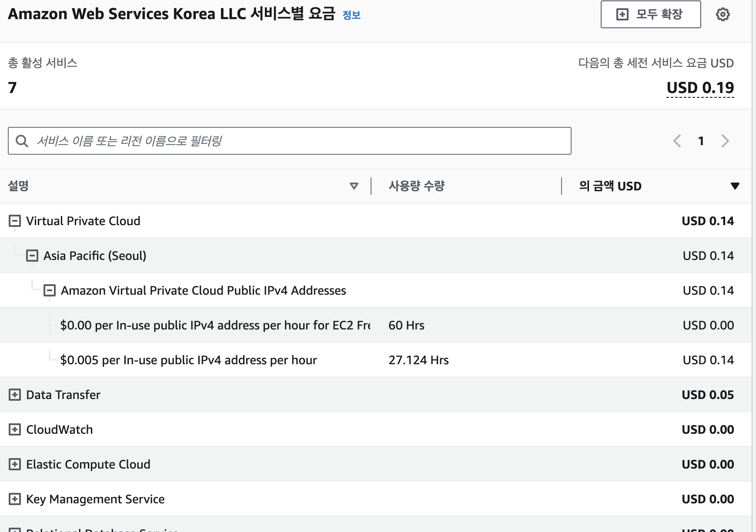Viewport: 756px width, 532px height.
Task: Click the Key Management Service USD 0.00 amount
Action: [708, 499]
